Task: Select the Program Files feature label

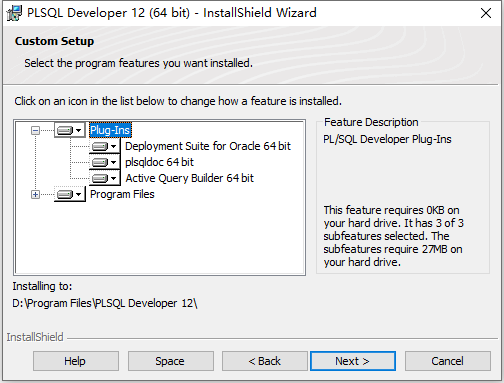Action: pos(122,194)
